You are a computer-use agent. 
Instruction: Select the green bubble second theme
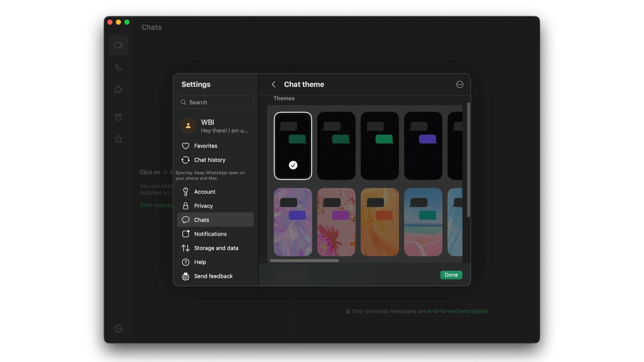(x=336, y=146)
